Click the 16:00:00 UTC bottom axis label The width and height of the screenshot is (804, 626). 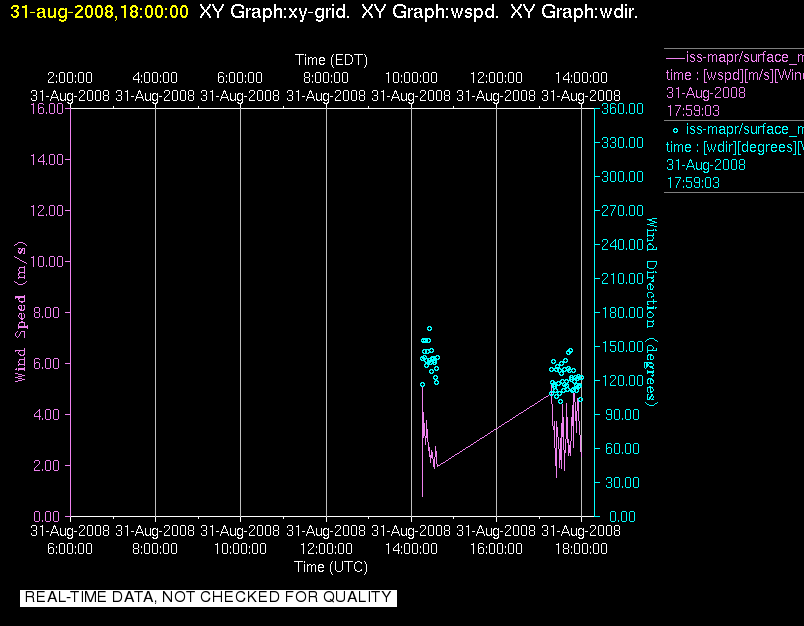point(496,549)
